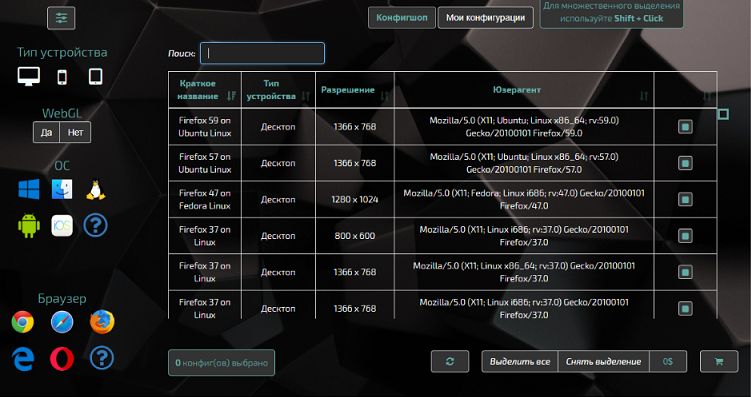Select tablet device type icon
751x397 pixels.
[x=96, y=76]
